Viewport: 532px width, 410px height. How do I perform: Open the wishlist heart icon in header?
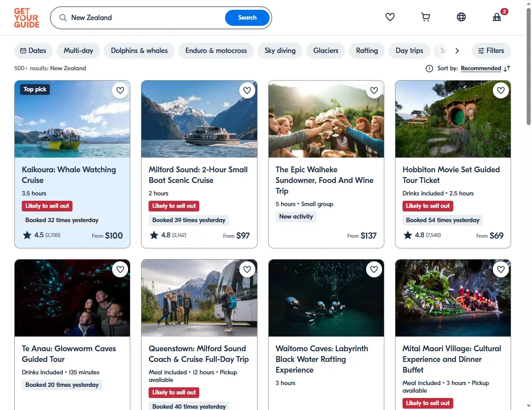[390, 17]
